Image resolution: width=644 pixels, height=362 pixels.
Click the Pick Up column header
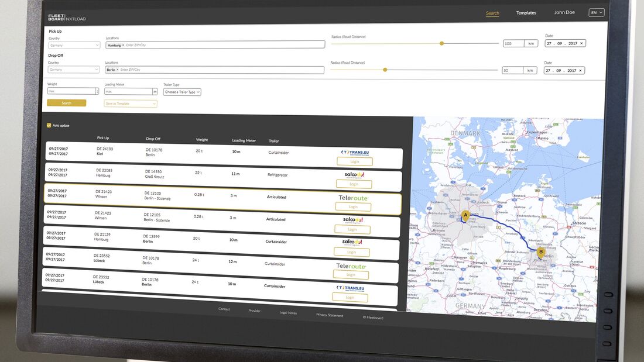point(102,138)
